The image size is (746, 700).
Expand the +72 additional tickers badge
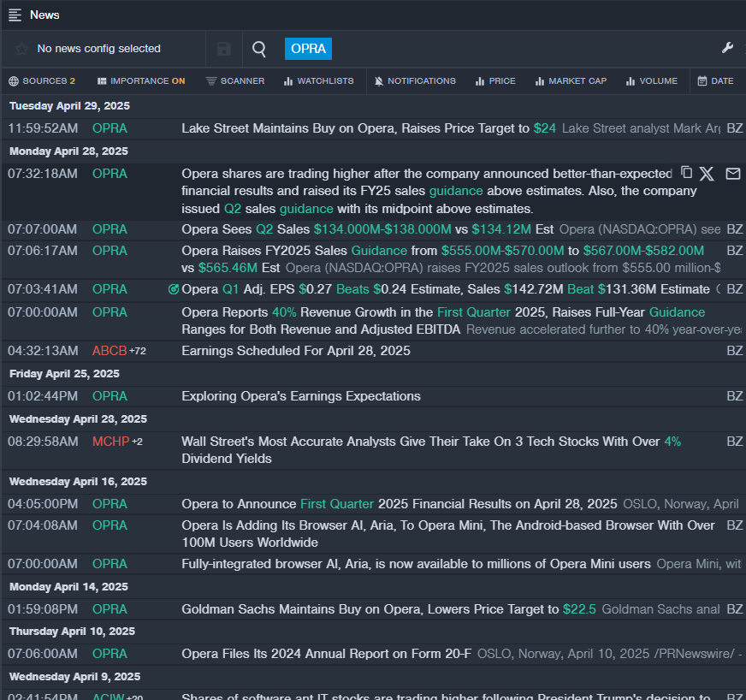(x=138, y=351)
